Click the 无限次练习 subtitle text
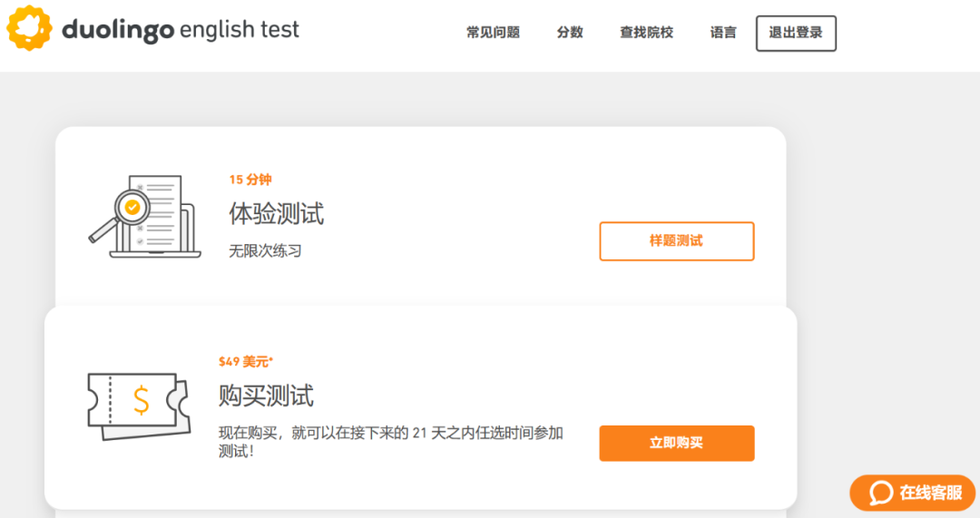This screenshot has width=980, height=518. [265, 250]
